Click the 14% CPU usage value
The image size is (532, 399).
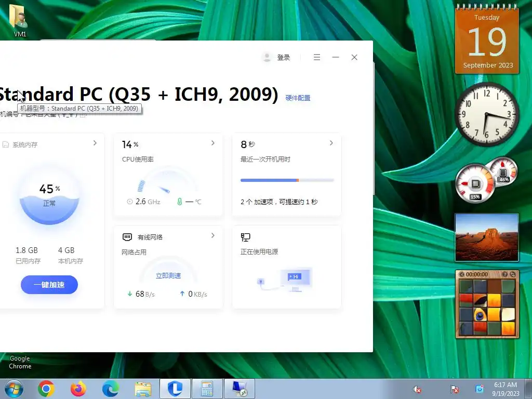click(130, 144)
